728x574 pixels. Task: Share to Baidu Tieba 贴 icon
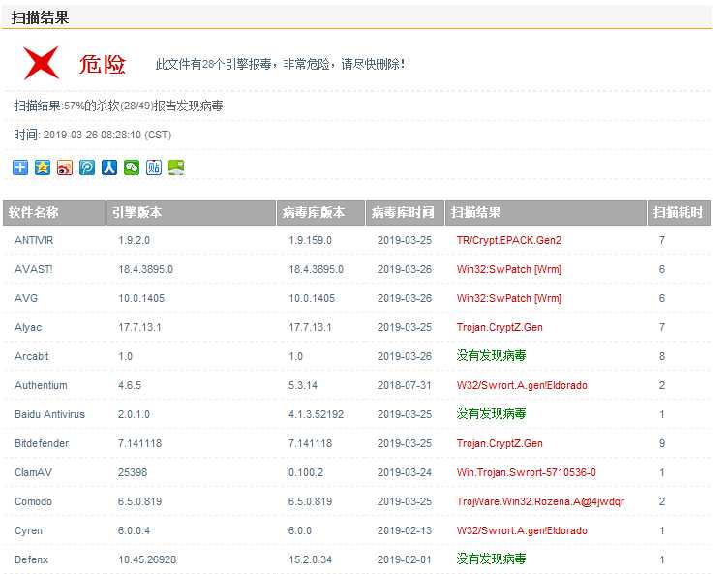click(x=154, y=167)
